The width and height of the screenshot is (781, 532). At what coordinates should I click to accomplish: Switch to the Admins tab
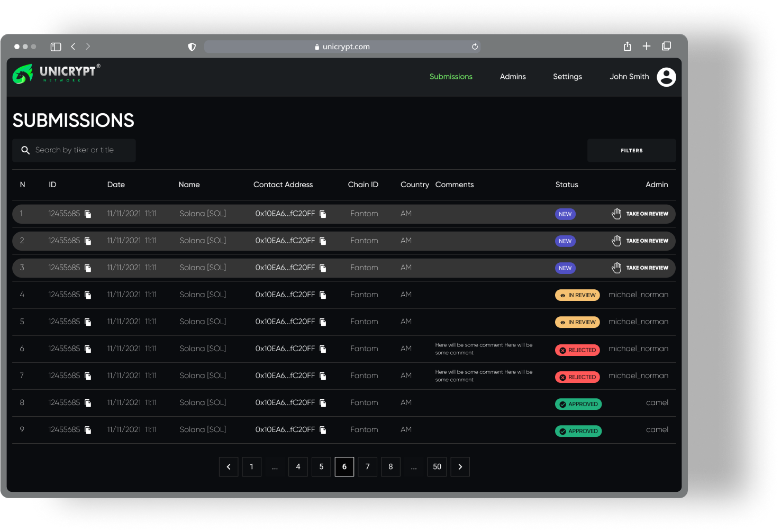[x=513, y=77]
